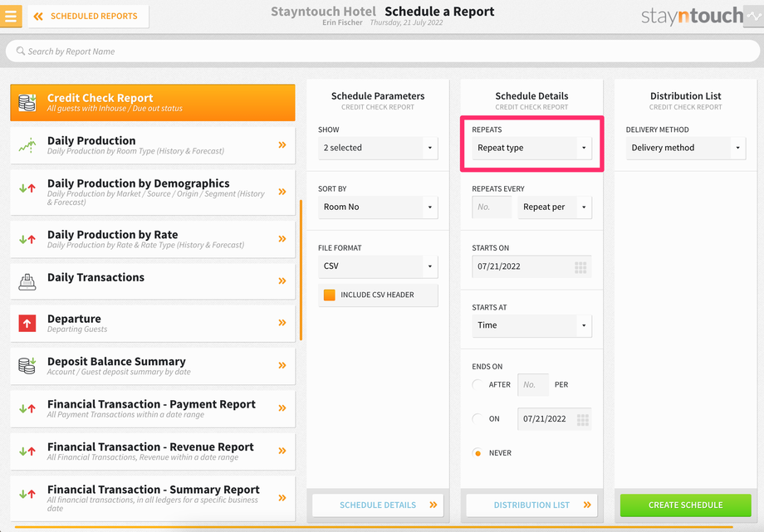Open the Sort By Room No dropdown
The width and height of the screenshot is (764, 532).
(378, 207)
